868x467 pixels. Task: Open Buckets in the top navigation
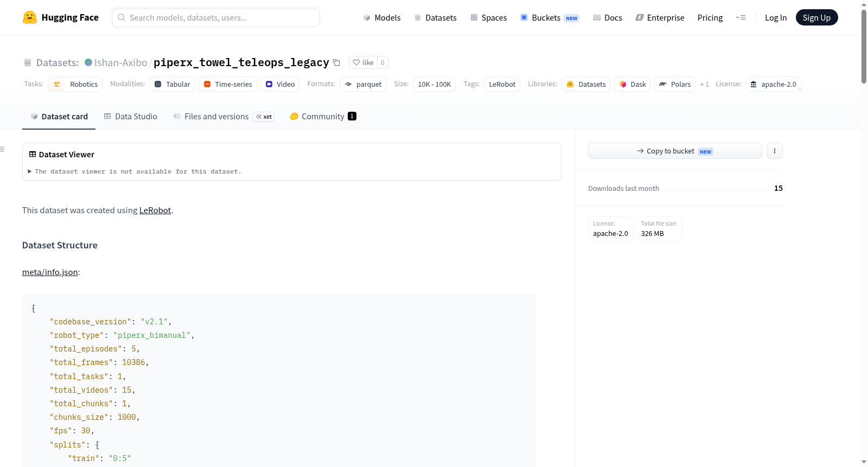(550, 17)
